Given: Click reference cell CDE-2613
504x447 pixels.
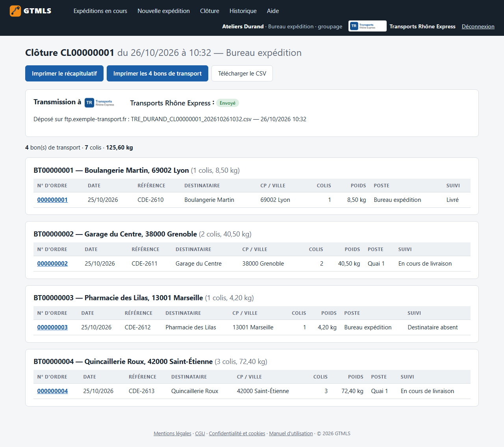Looking at the screenshot, I should [142, 391].
